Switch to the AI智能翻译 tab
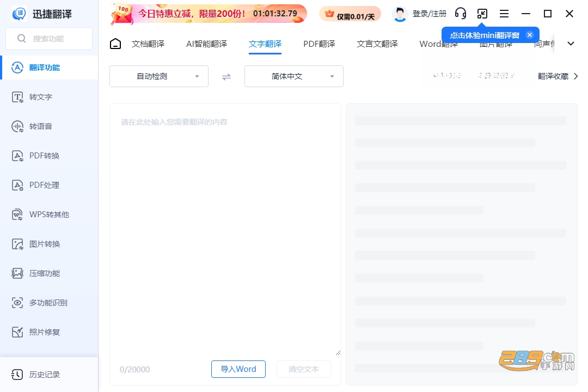The image size is (588, 392). [x=207, y=44]
